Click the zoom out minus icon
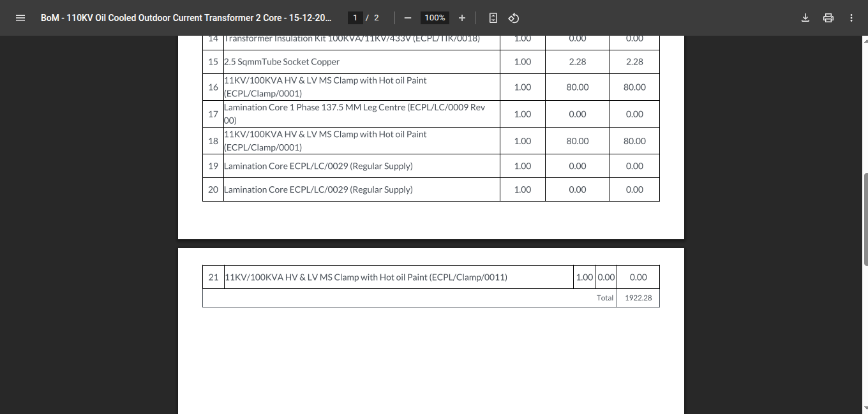The height and width of the screenshot is (414, 868). 408,18
